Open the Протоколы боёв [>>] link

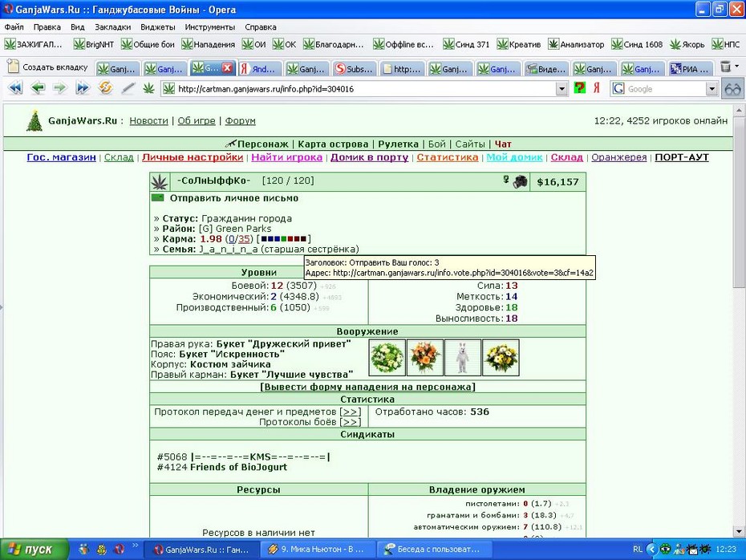coord(351,422)
